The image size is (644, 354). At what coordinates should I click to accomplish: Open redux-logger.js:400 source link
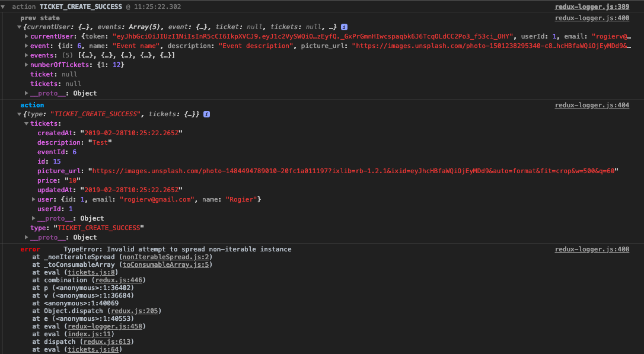pos(592,18)
